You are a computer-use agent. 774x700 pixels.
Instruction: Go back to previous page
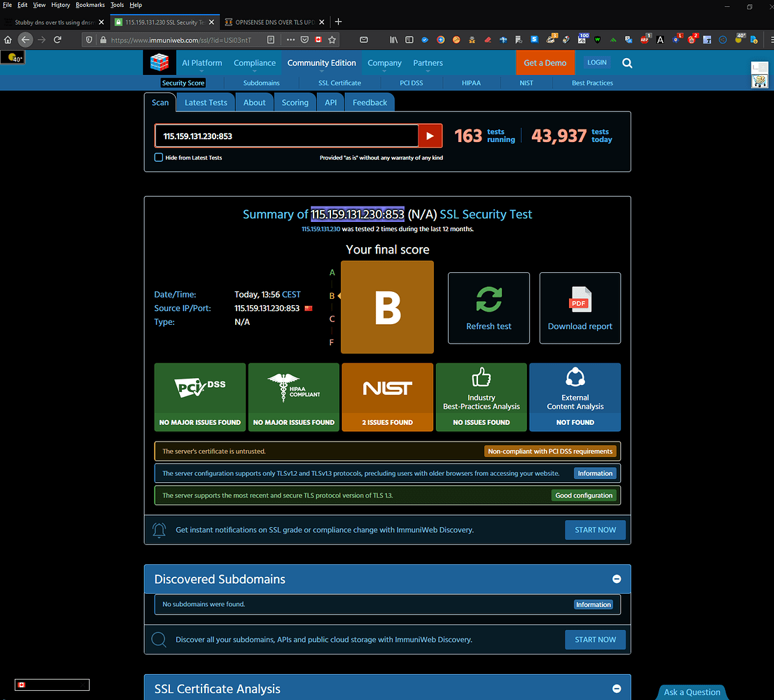click(x=25, y=40)
